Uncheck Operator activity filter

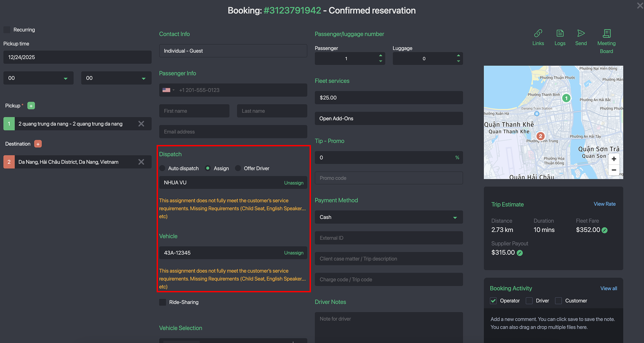(493, 301)
